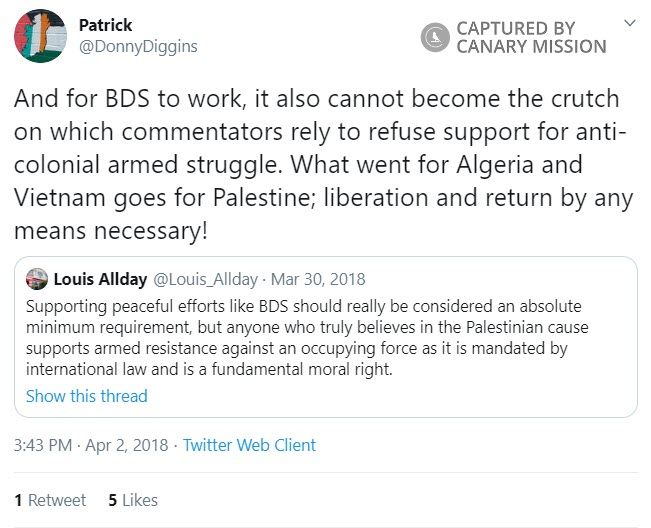Click the Captured by Canary Mission watermark text
This screenshot has height=528, width=651.
point(530,37)
